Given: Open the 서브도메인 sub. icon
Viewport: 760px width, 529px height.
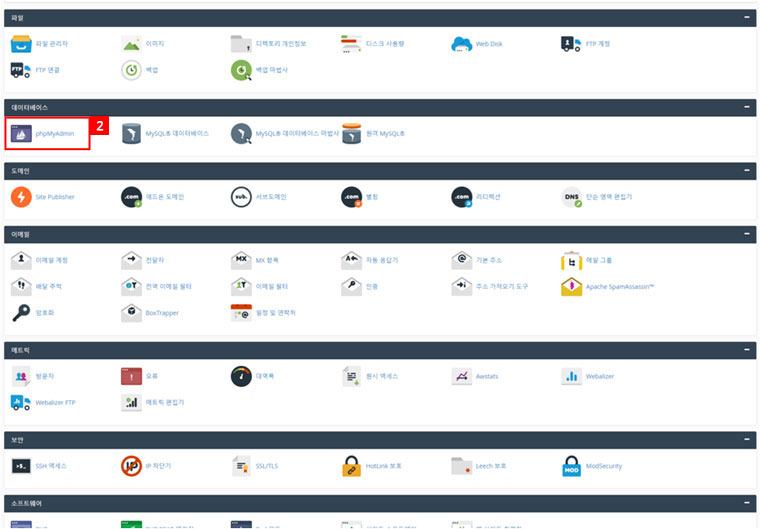Looking at the screenshot, I should 241,197.
